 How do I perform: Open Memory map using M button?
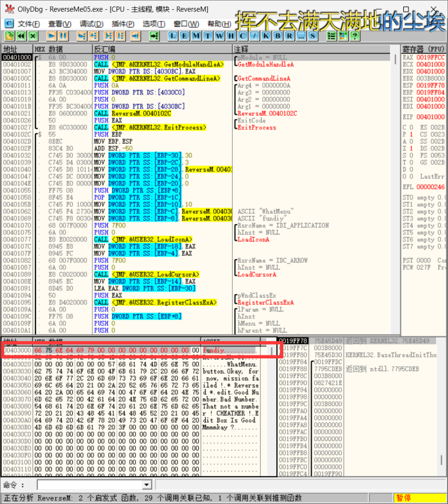point(196,36)
